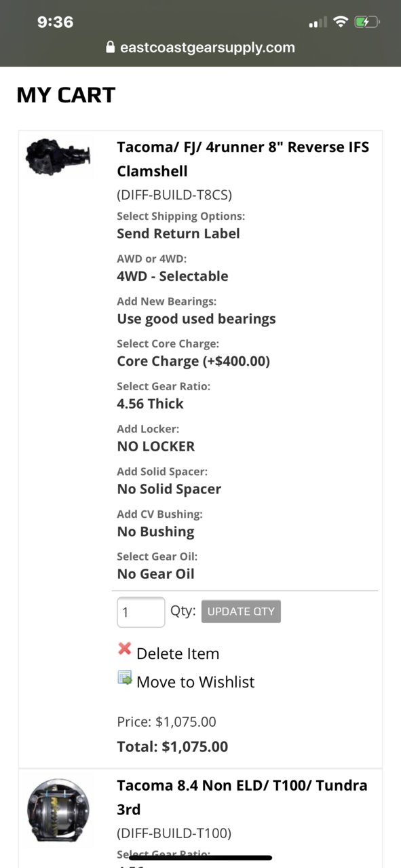Click the move to wishlist icon

125,677
